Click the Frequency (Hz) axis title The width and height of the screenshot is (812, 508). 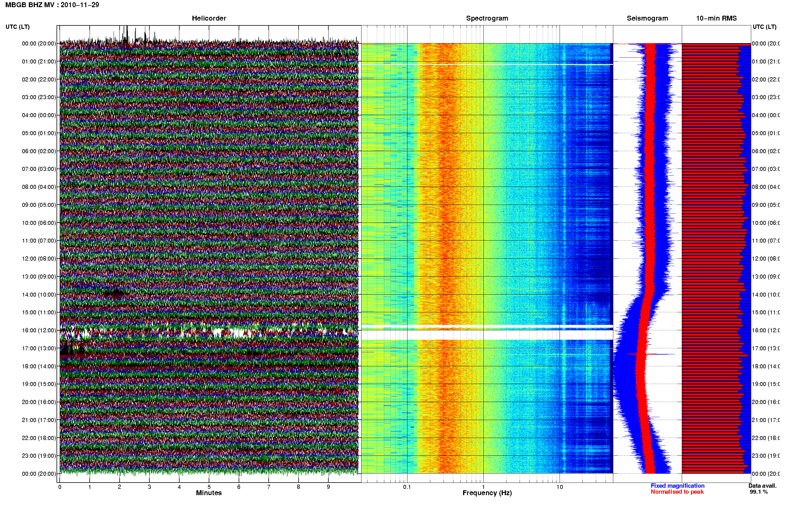click(x=487, y=493)
